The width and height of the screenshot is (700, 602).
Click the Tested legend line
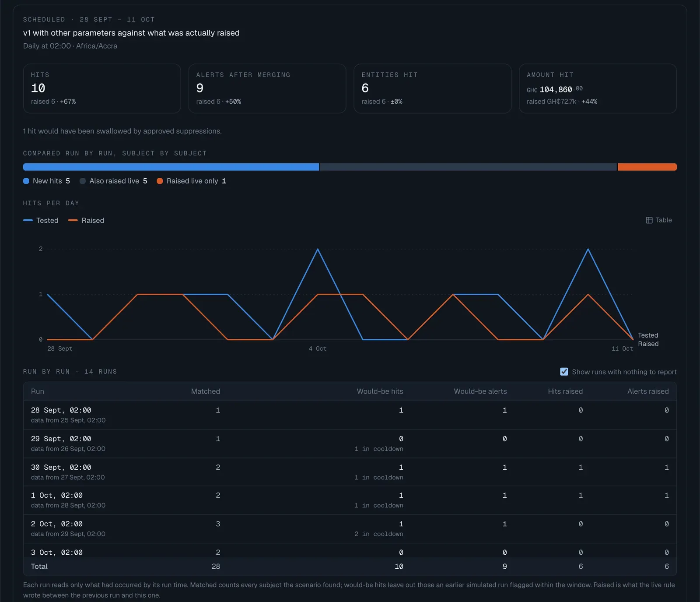coord(28,220)
